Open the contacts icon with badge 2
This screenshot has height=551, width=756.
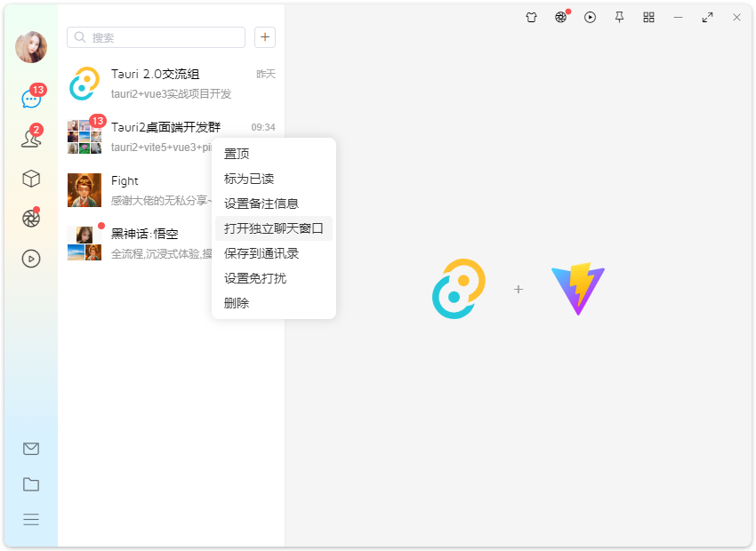click(31, 139)
